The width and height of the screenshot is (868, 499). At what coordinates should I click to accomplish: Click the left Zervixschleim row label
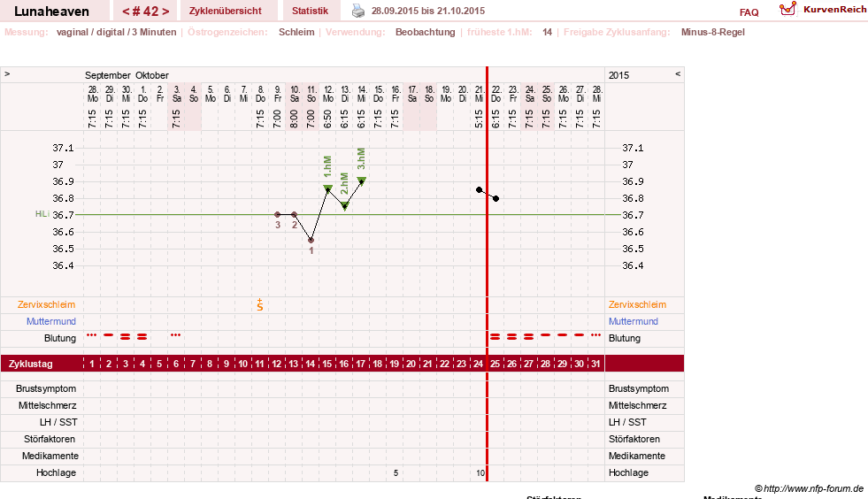coord(46,304)
